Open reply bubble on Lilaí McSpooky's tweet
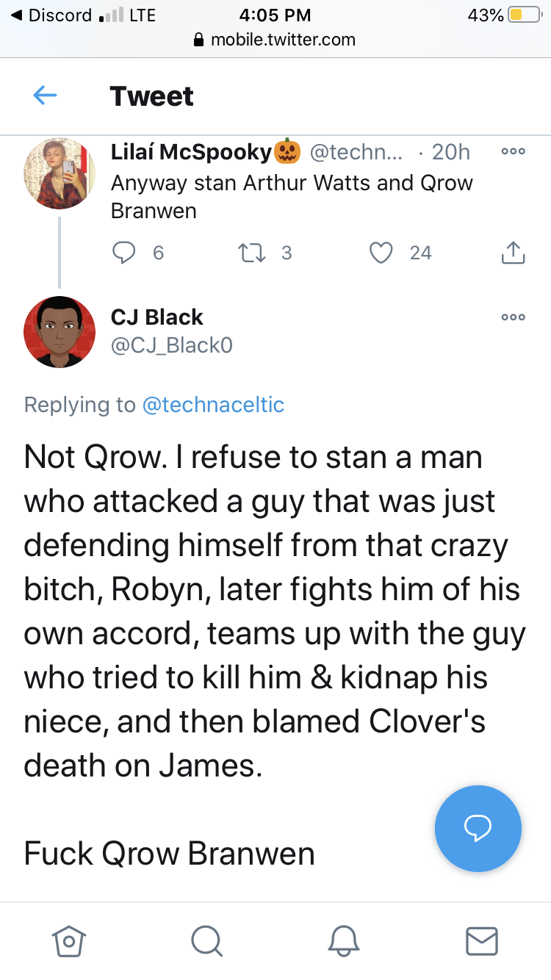 [x=123, y=253]
